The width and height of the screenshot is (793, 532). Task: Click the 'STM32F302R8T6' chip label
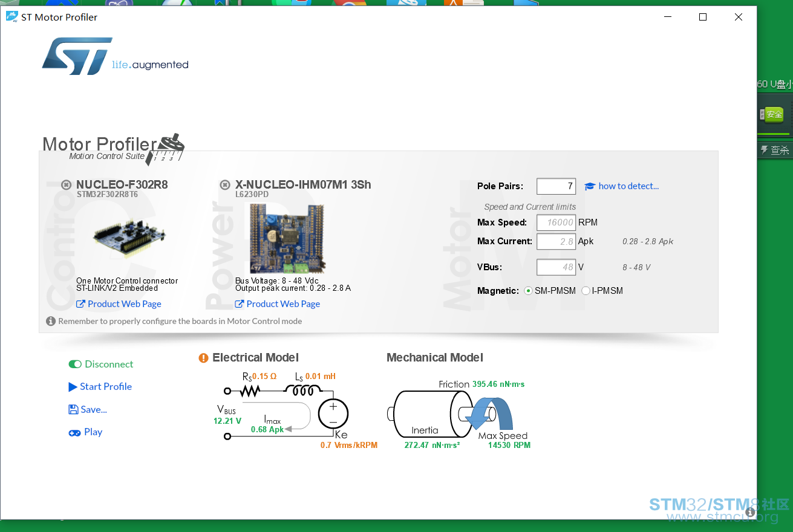[x=107, y=195]
